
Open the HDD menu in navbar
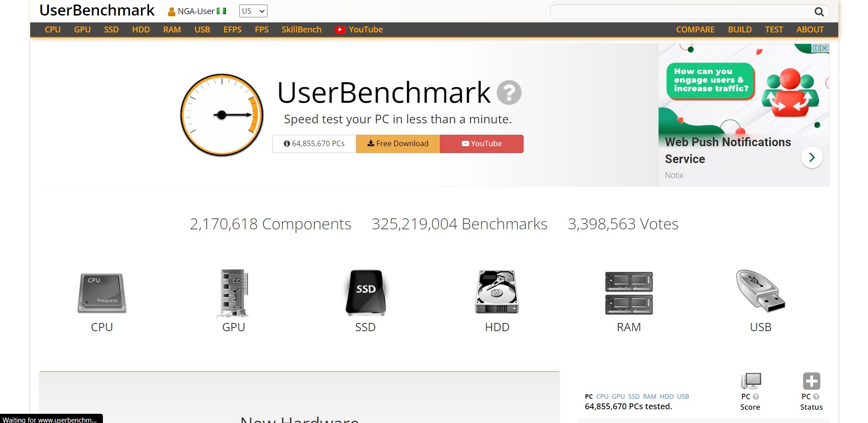[141, 30]
